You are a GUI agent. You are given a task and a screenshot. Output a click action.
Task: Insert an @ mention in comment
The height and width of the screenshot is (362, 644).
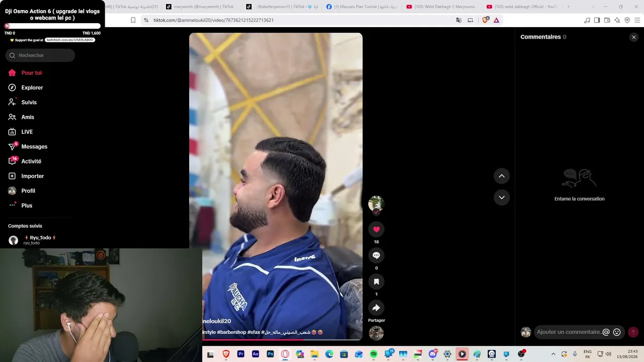[x=606, y=332]
